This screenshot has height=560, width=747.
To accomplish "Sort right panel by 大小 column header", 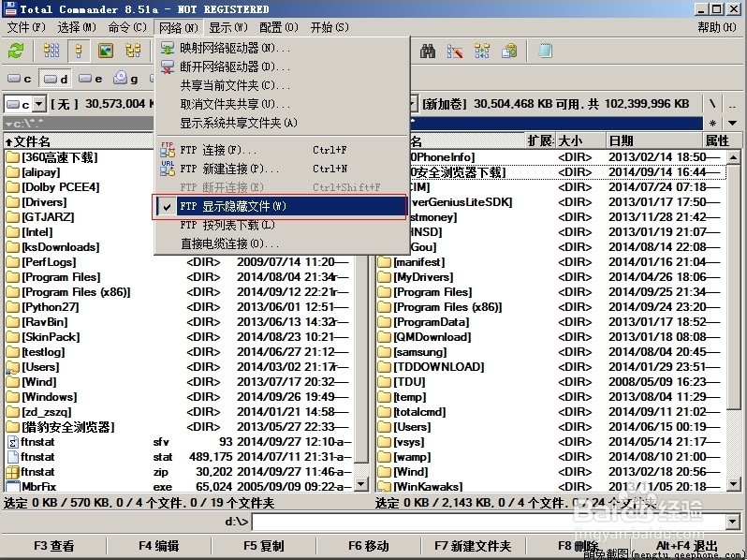I will [x=580, y=140].
